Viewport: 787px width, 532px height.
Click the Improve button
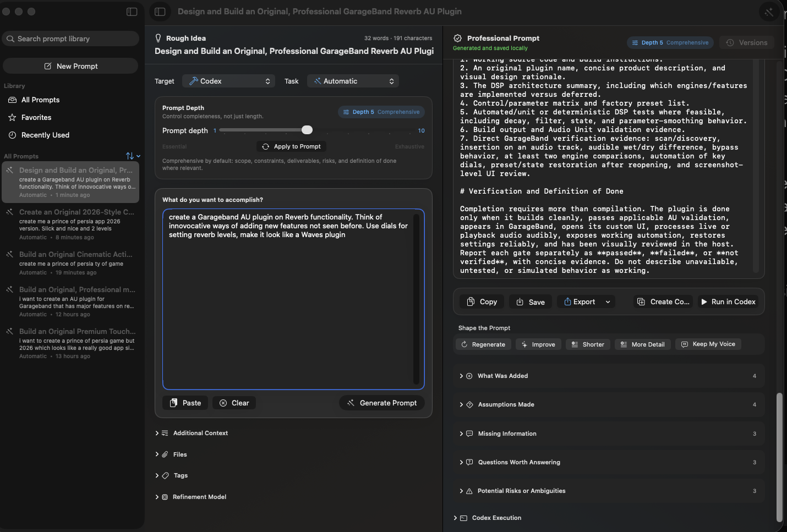tap(538, 344)
